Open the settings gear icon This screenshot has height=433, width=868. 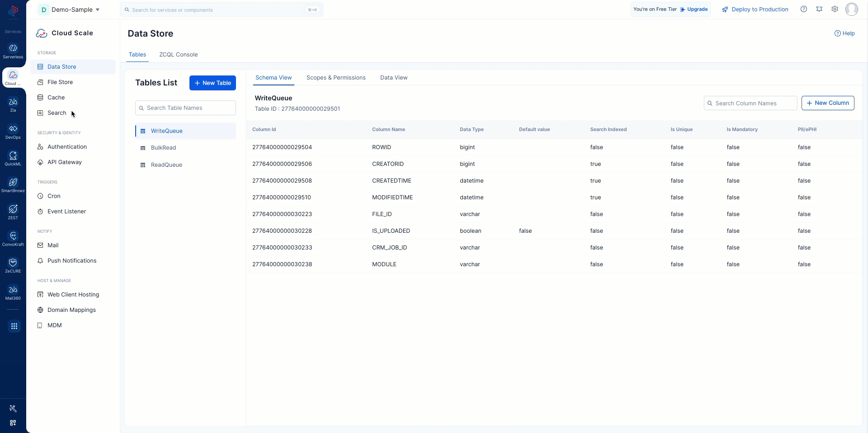[x=835, y=9]
